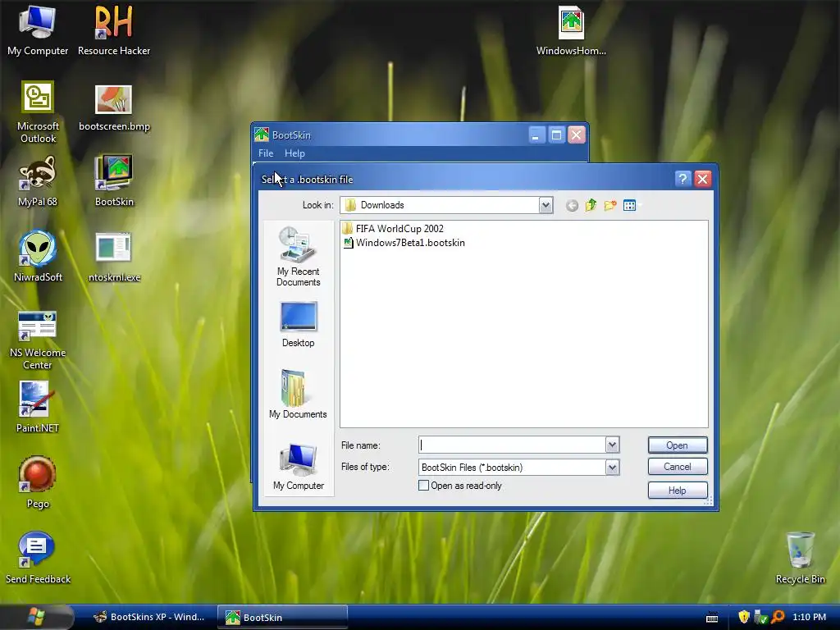Screen dimensions: 840x630
Task: Click the on-screen keyboard tray icon
Action: click(712, 618)
